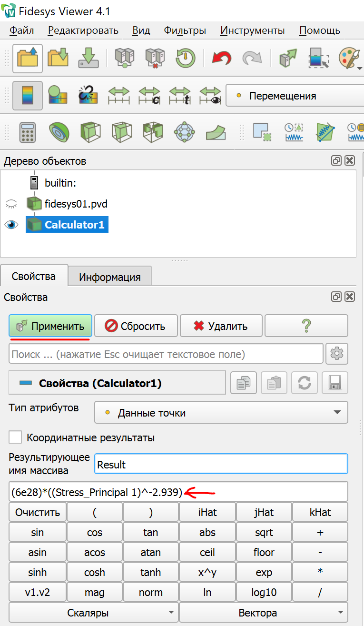Open the Редактировать menu
This screenshot has width=364, height=626.
[x=83, y=30]
